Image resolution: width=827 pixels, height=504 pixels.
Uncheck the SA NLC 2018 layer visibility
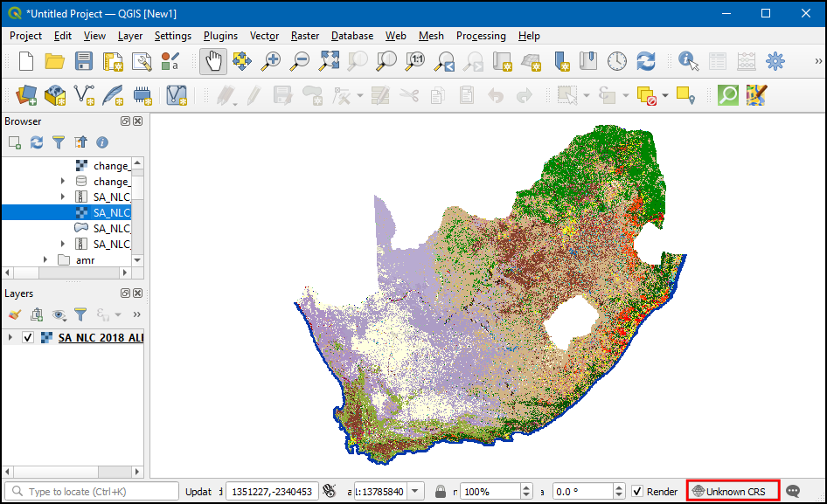tap(28, 338)
